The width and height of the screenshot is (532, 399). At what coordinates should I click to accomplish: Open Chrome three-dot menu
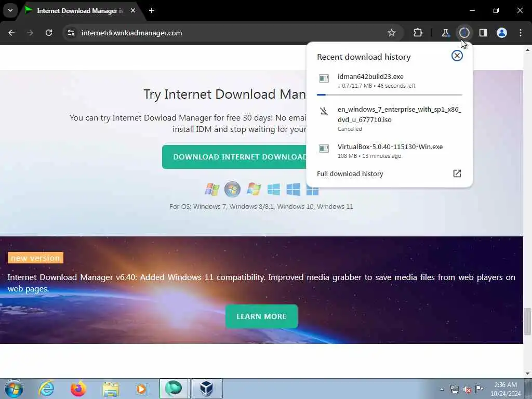click(x=521, y=33)
